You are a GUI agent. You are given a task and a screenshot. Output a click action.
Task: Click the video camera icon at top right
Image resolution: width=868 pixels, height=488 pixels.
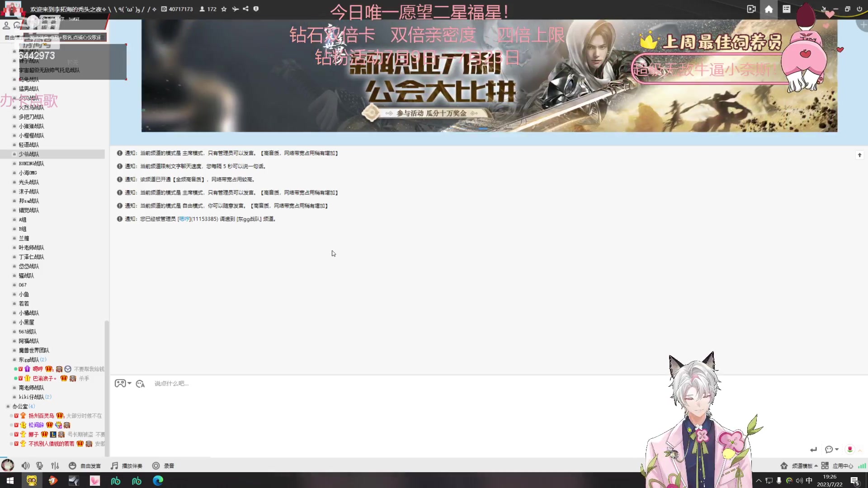click(751, 9)
